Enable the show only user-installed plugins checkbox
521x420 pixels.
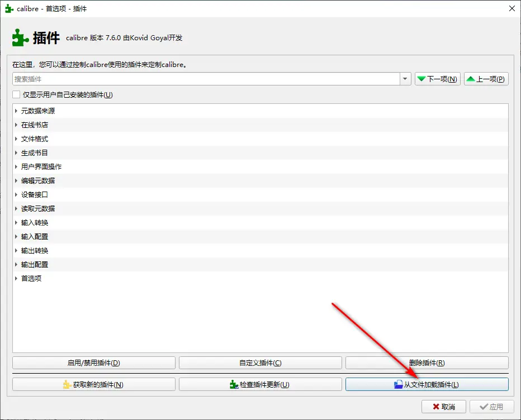[x=16, y=95]
